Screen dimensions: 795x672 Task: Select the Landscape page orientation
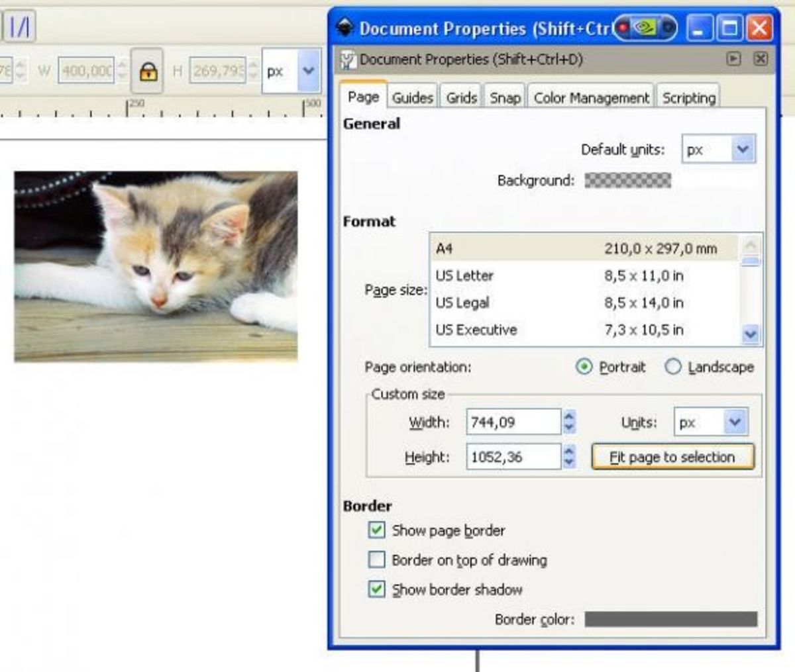[673, 367]
